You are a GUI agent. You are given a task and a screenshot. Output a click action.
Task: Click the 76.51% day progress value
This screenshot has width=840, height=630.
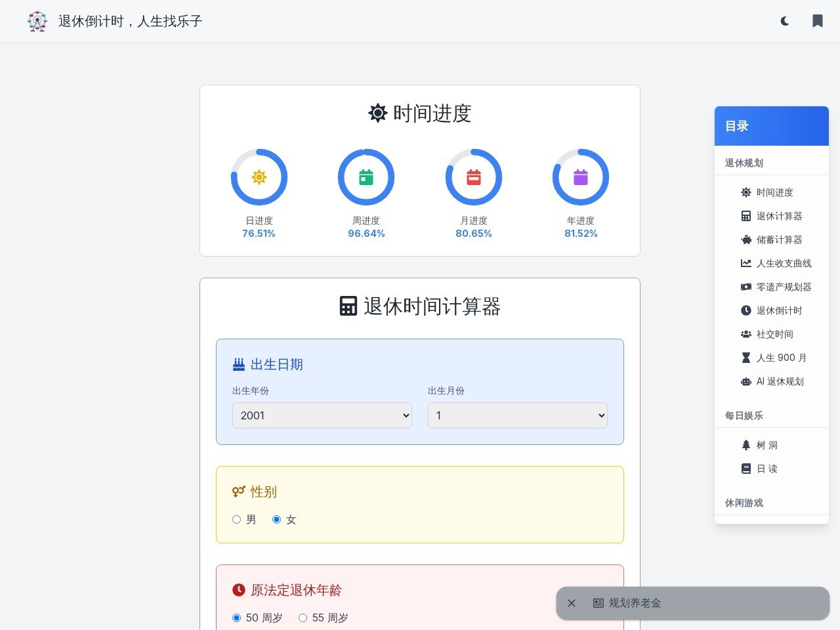(x=259, y=234)
